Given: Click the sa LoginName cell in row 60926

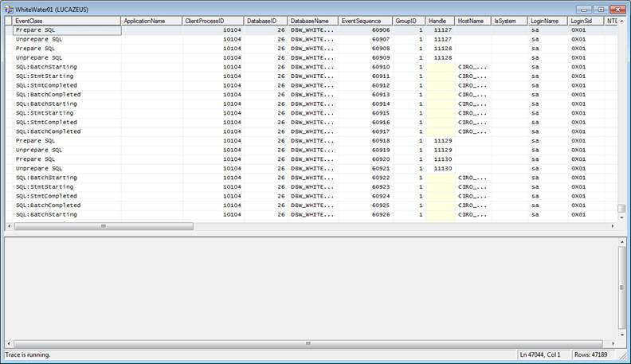Looking at the screenshot, I should pos(547,215).
